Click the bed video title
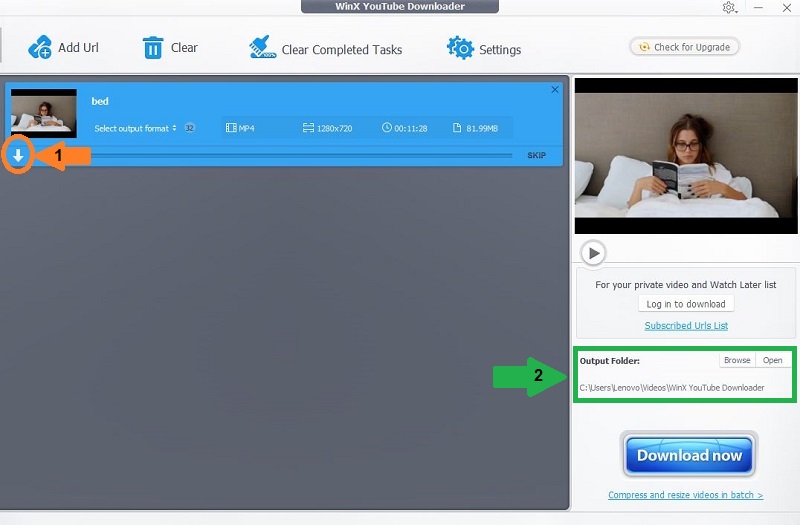800x525 pixels. pyautogui.click(x=100, y=101)
